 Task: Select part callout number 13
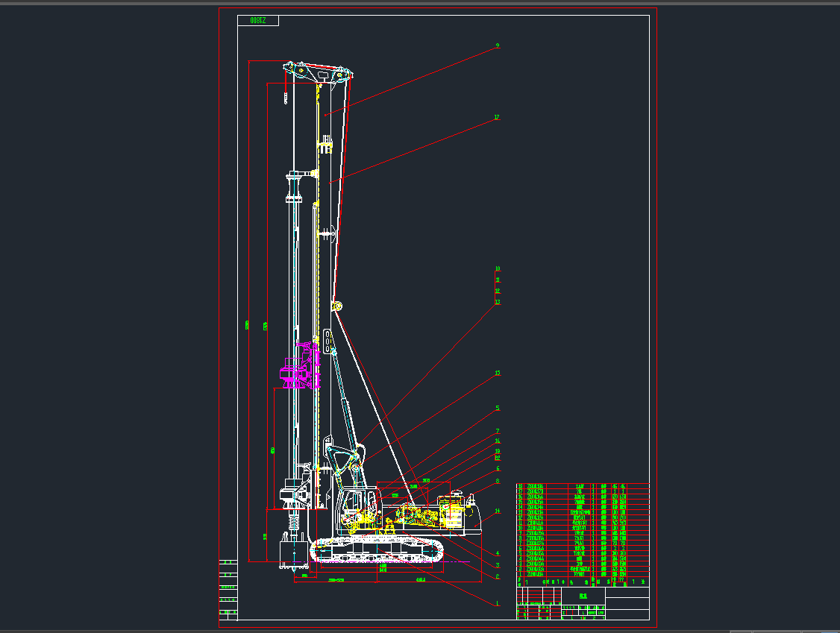[x=498, y=302]
